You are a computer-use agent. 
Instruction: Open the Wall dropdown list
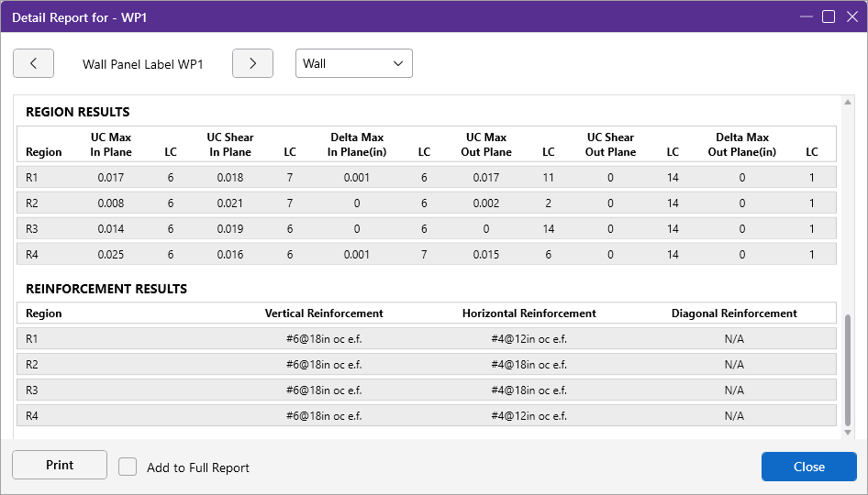pos(353,64)
